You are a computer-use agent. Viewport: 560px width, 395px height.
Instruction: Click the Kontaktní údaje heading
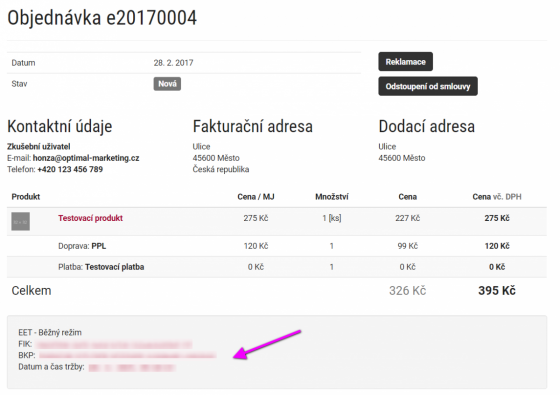tap(60, 126)
